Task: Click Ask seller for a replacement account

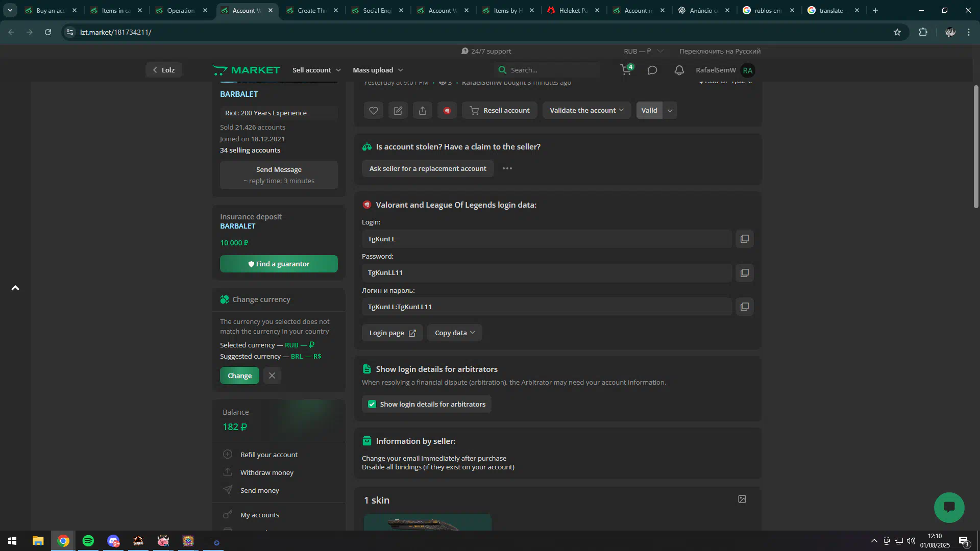Action: click(428, 168)
